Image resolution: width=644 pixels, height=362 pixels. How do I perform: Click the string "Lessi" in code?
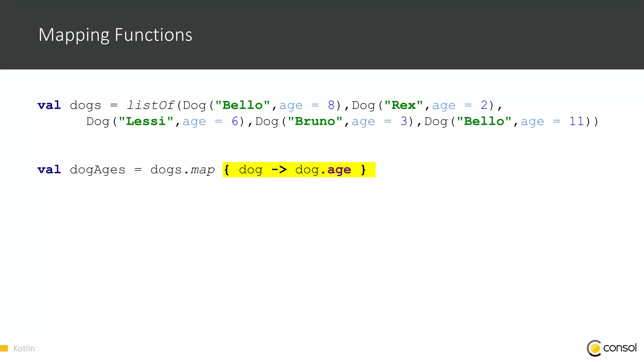point(146,121)
